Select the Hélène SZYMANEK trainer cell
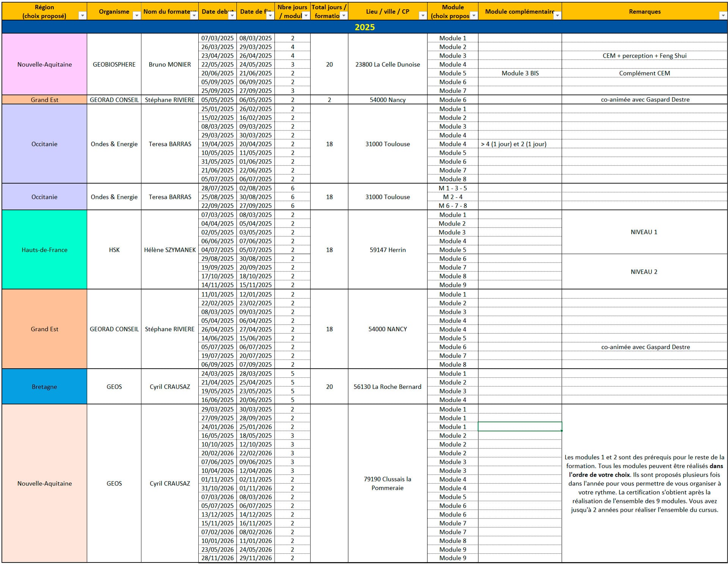Viewport: 728px width, 564px height. pos(170,250)
